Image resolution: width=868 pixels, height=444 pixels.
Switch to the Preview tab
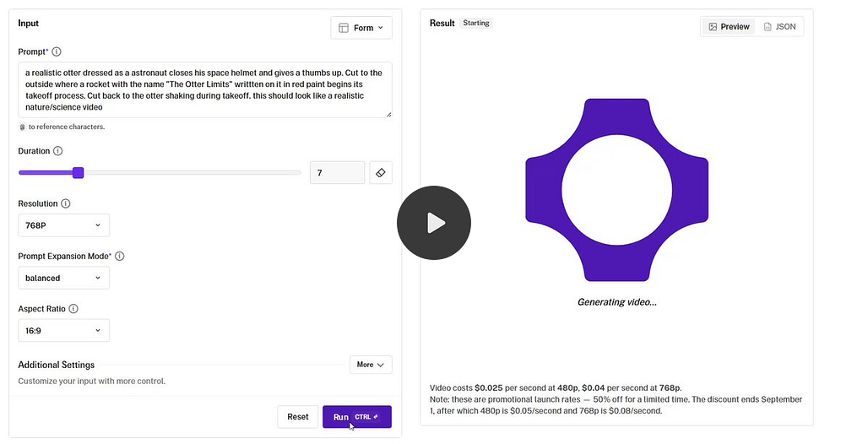tap(729, 26)
